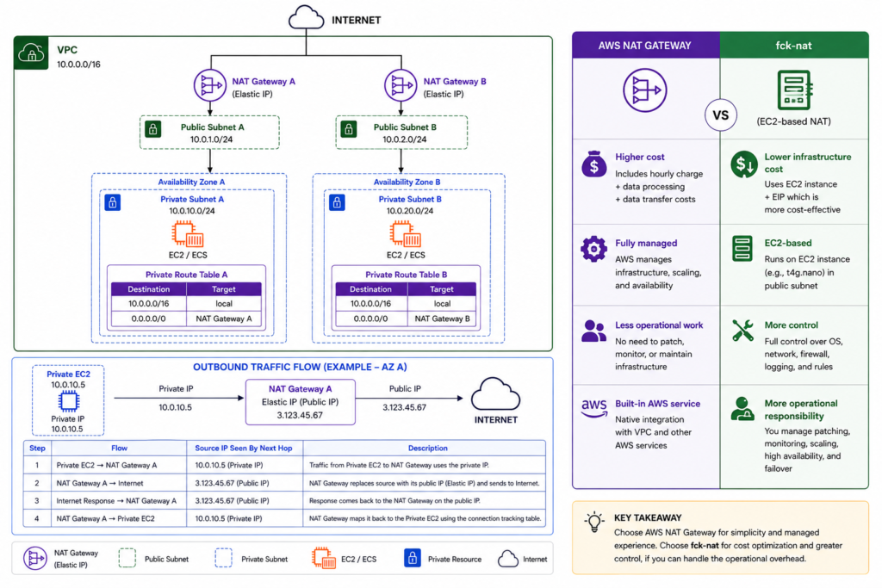The image size is (882, 588).
Task: Click the green VPC cloud-lock icon
Action: pyautogui.click(x=32, y=53)
